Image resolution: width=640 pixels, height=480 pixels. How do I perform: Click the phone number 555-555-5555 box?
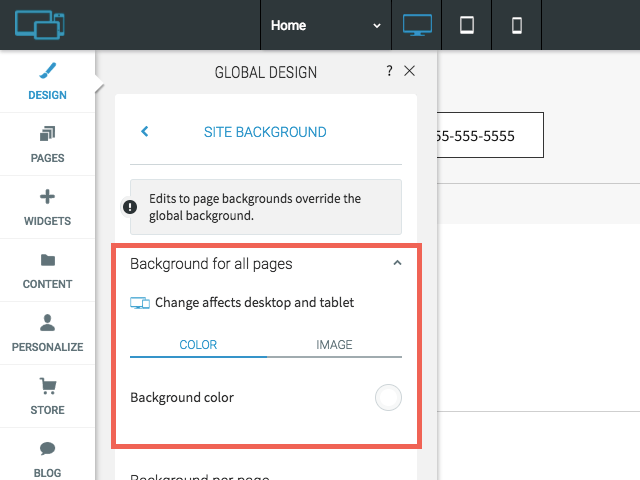click(490, 135)
